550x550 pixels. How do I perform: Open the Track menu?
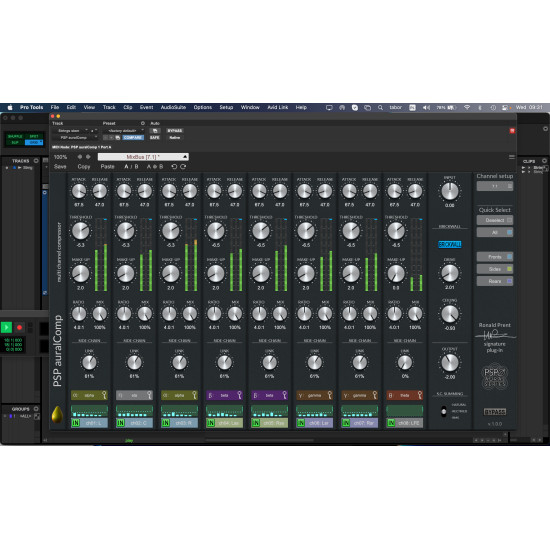(109, 107)
